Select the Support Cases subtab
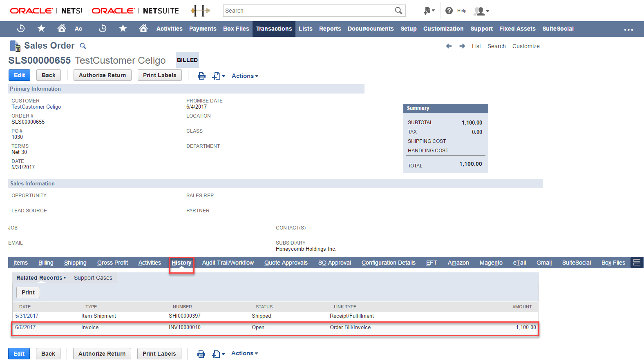 [93, 278]
